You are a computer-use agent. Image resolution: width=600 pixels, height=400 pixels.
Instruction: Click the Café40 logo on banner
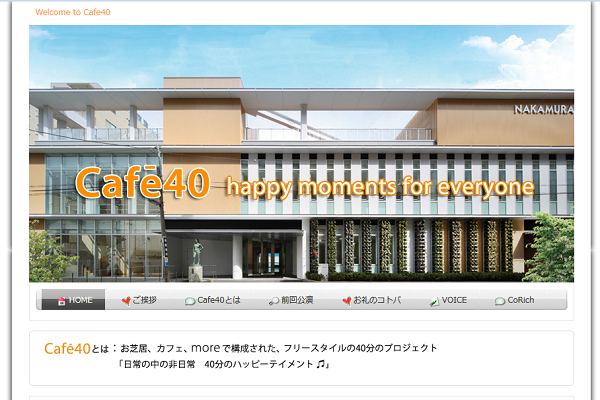click(141, 182)
